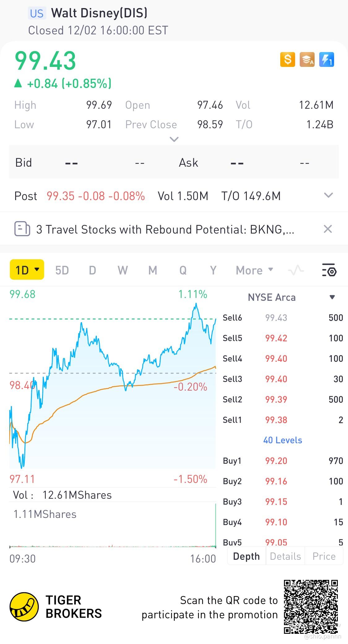Switch to the Details tab
348x644 pixels.
[285, 556]
